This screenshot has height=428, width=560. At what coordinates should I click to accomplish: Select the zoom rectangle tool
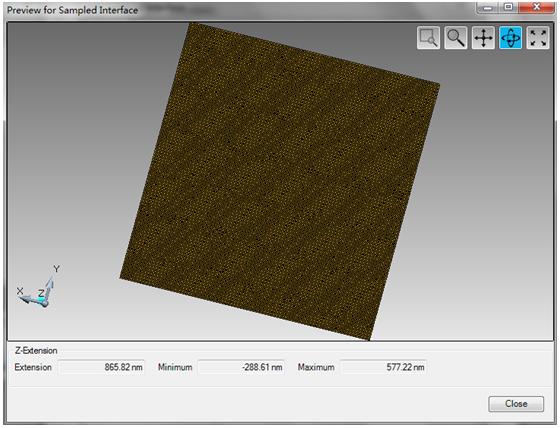coord(428,38)
